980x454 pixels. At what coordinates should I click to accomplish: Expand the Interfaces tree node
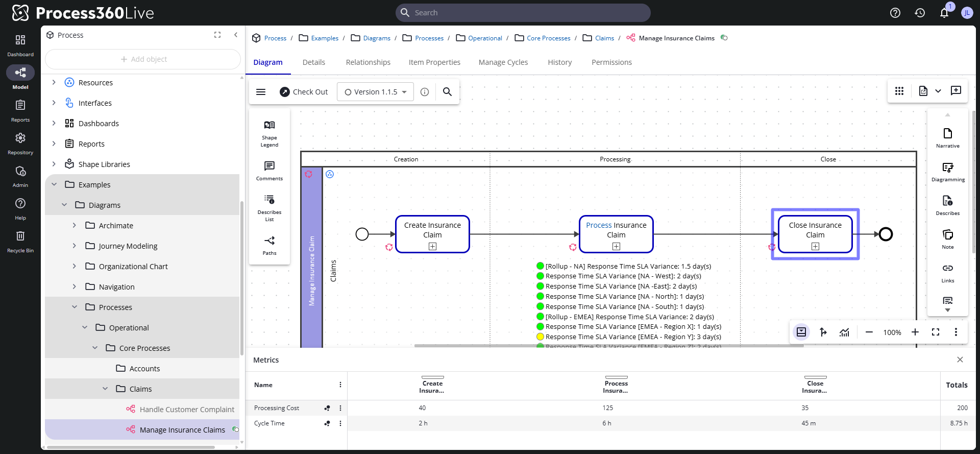(x=54, y=103)
